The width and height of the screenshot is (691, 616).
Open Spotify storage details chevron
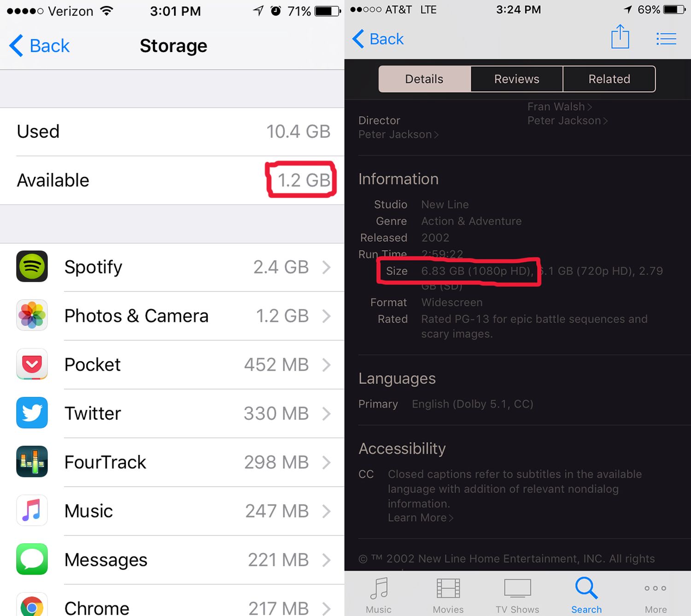(327, 267)
